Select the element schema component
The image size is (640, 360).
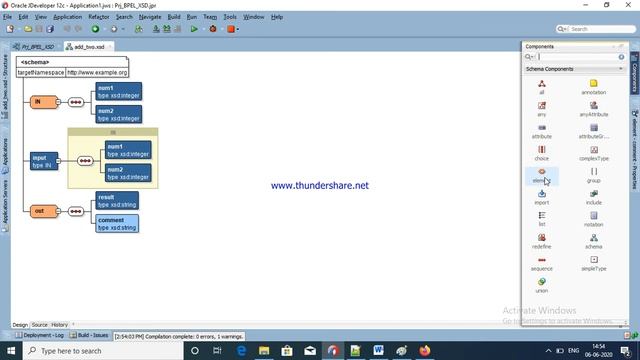click(x=542, y=175)
